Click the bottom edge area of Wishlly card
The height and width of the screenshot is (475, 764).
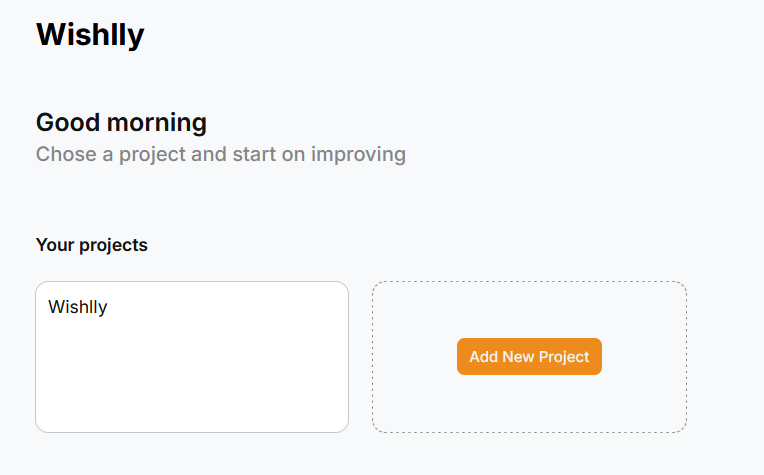click(192, 423)
